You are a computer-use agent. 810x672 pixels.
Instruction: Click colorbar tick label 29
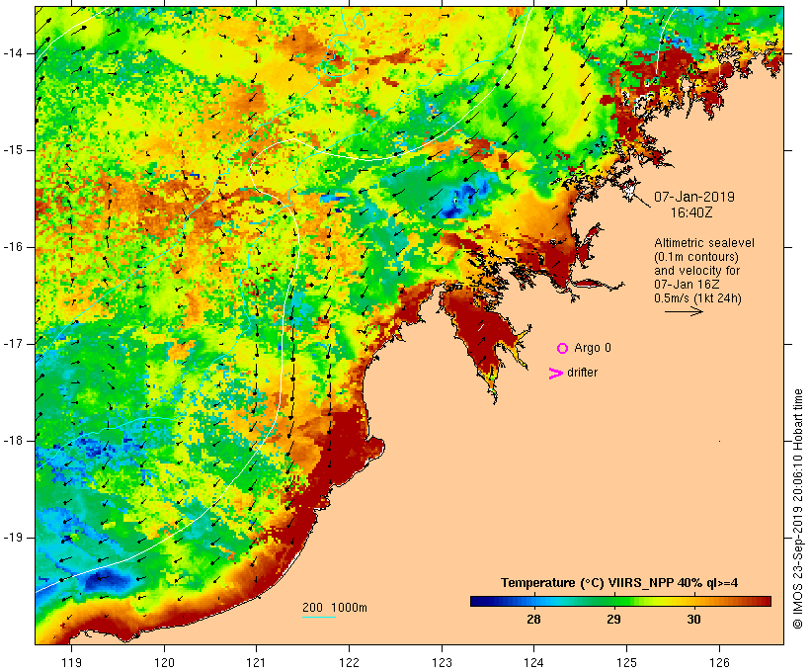point(613,619)
